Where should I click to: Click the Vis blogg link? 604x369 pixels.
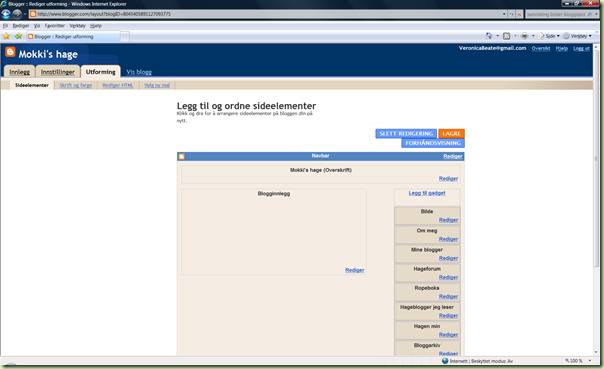(x=139, y=72)
